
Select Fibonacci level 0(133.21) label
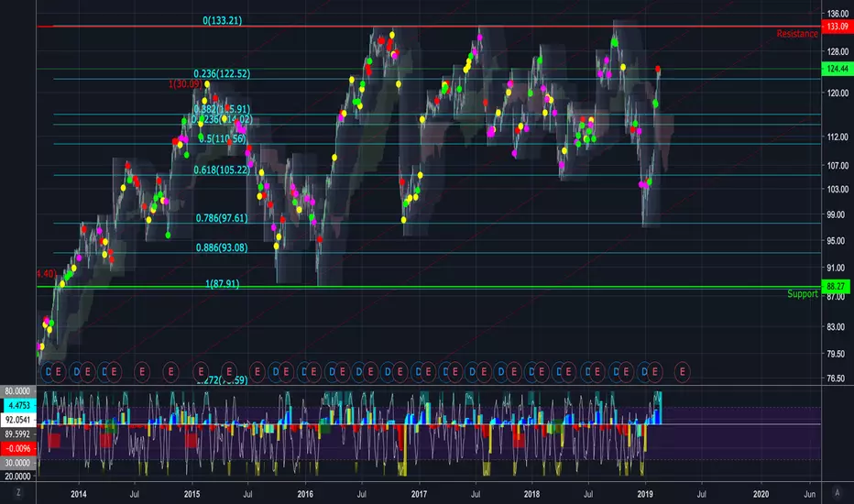coord(223,21)
